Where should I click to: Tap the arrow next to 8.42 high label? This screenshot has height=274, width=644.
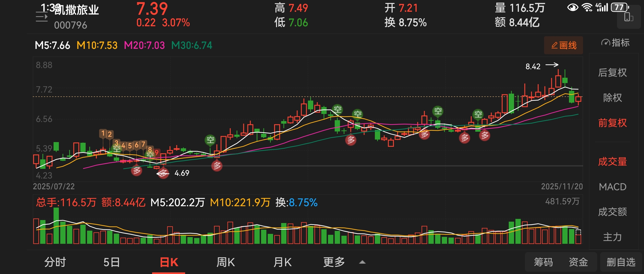552,65
